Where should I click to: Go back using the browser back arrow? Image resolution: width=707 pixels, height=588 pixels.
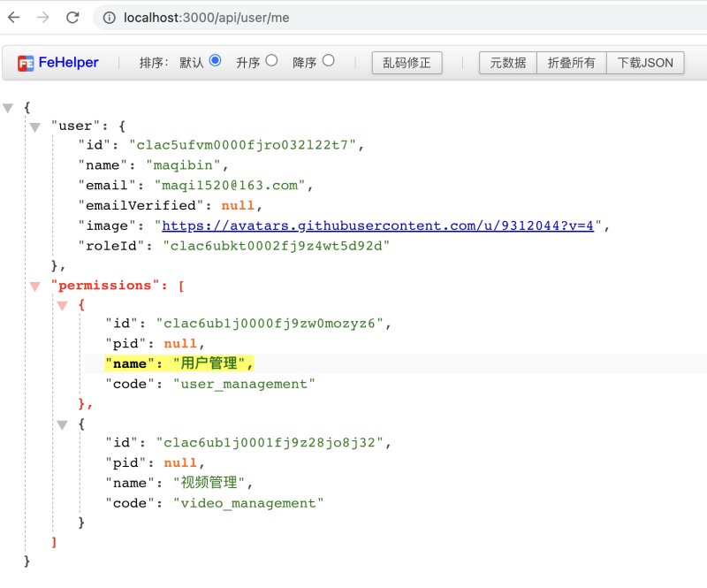14,18
